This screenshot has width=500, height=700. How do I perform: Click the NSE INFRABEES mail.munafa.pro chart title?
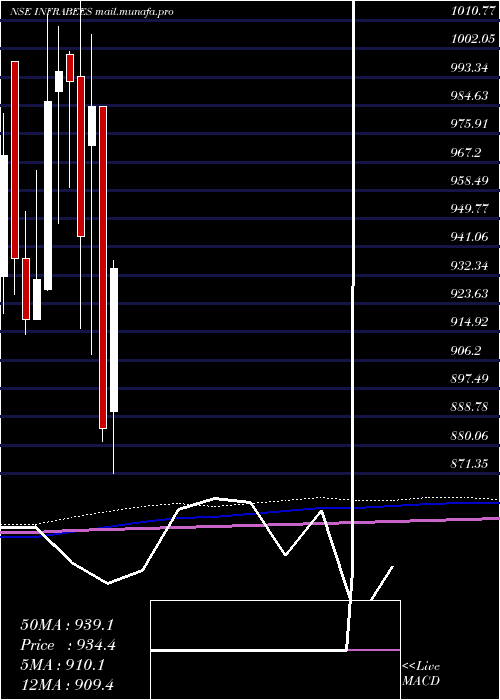pyautogui.click(x=92, y=12)
